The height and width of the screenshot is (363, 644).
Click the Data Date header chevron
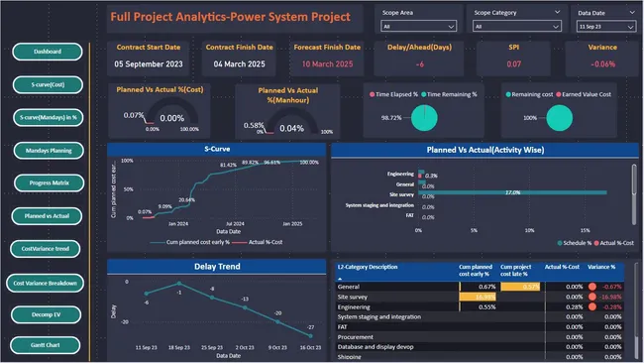point(632,12)
